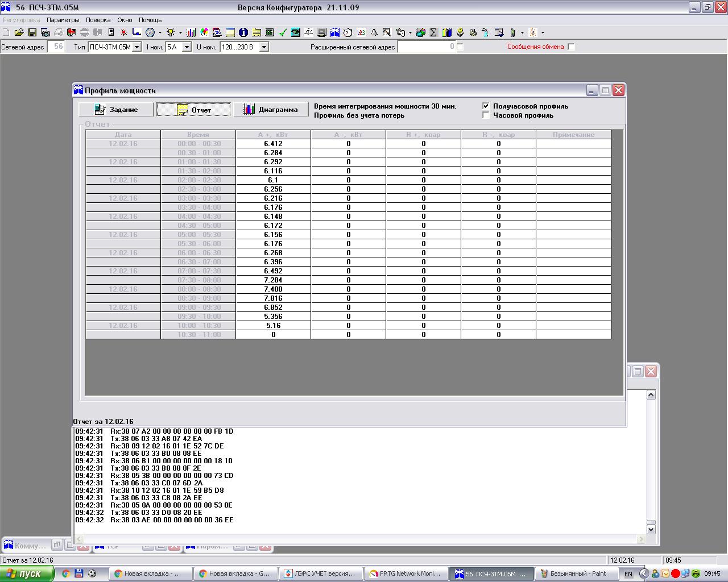Click the red books toolbar icon
Viewport: 728px width, 582px height.
click(x=72, y=32)
